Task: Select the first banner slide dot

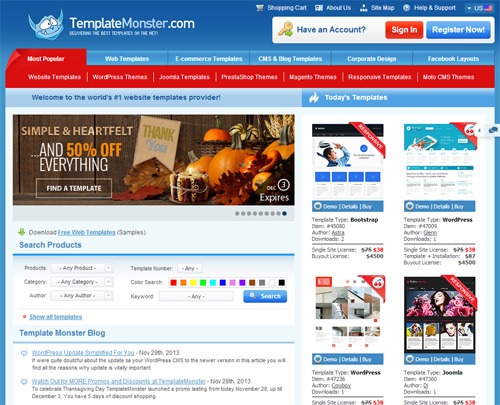Action: 237,213
